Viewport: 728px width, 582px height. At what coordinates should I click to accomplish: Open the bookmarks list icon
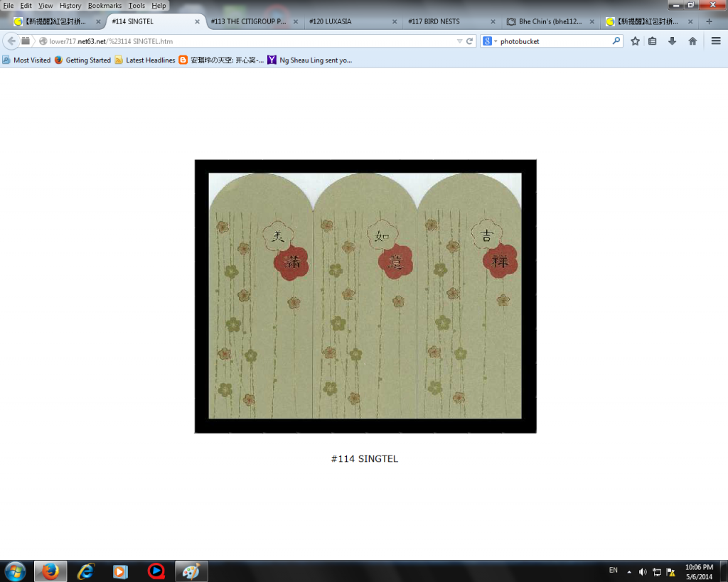pyautogui.click(x=653, y=41)
